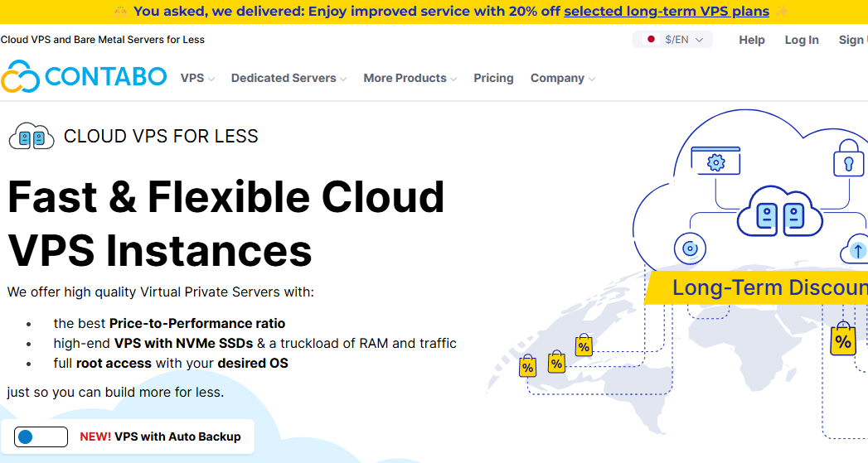Click the Japan flag icon in selector

pyautogui.click(x=651, y=39)
